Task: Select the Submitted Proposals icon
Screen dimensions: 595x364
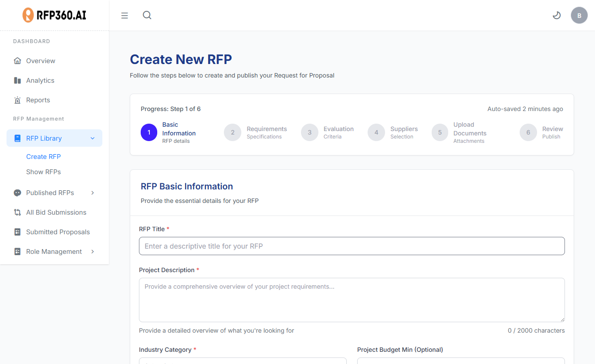Action: tap(18, 232)
